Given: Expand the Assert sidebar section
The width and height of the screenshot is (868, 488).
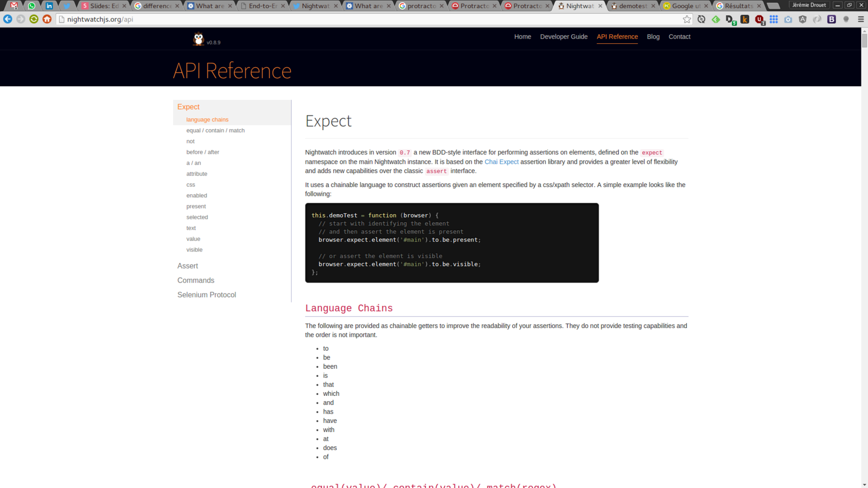Looking at the screenshot, I should point(188,266).
